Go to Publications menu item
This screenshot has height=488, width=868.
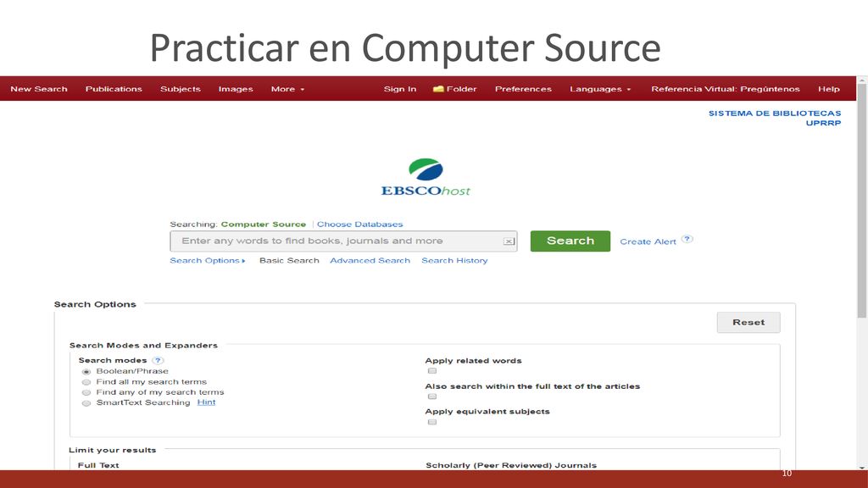pos(114,88)
